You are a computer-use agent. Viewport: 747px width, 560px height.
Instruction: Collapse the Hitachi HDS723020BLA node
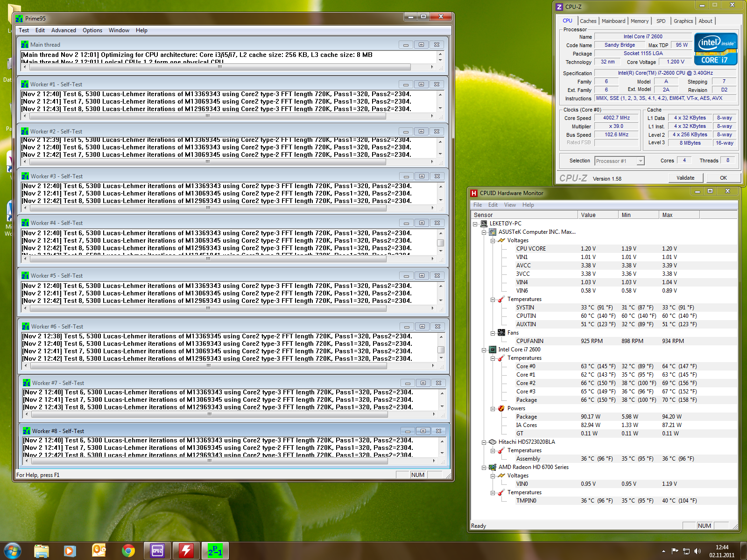[x=484, y=442]
